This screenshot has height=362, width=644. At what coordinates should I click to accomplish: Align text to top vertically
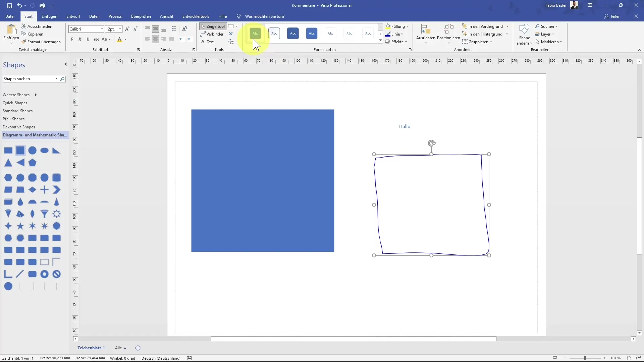tap(148, 29)
